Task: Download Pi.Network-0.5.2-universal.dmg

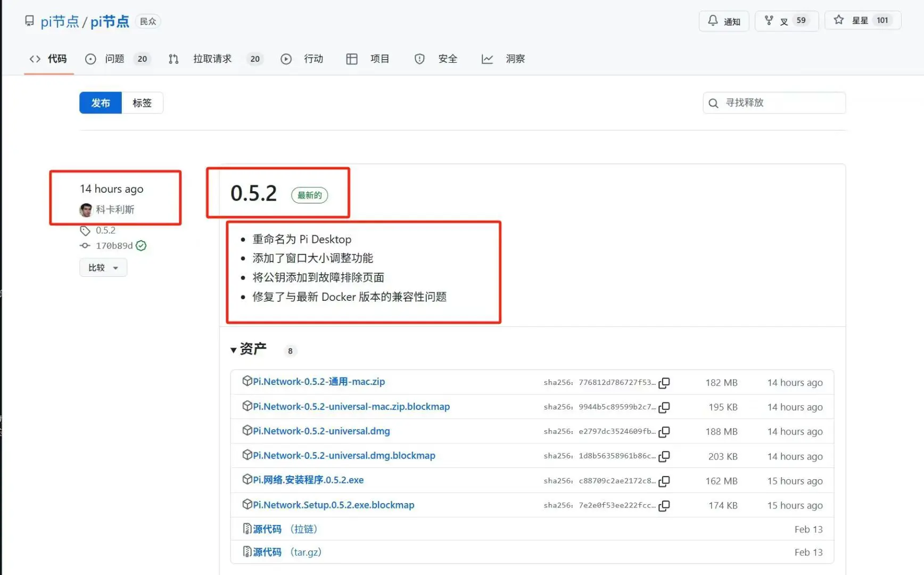Action: (x=321, y=431)
